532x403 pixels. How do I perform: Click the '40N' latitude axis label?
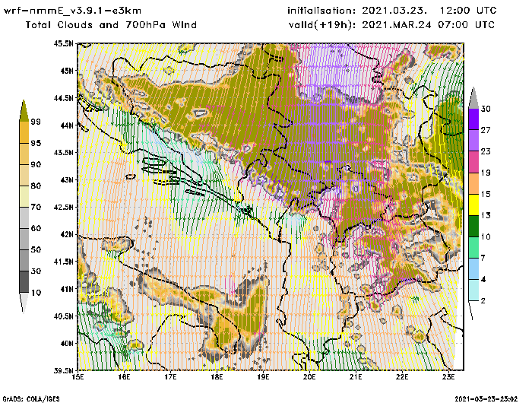click(x=67, y=343)
